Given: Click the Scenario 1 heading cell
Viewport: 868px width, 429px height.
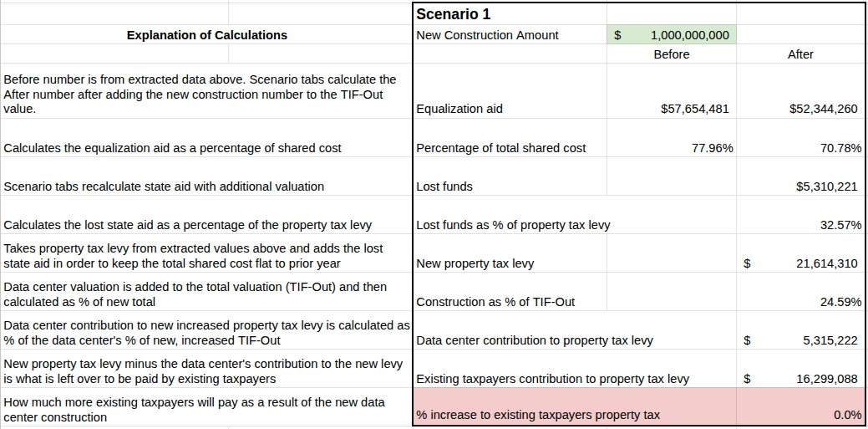Looking at the screenshot, I should pos(510,14).
